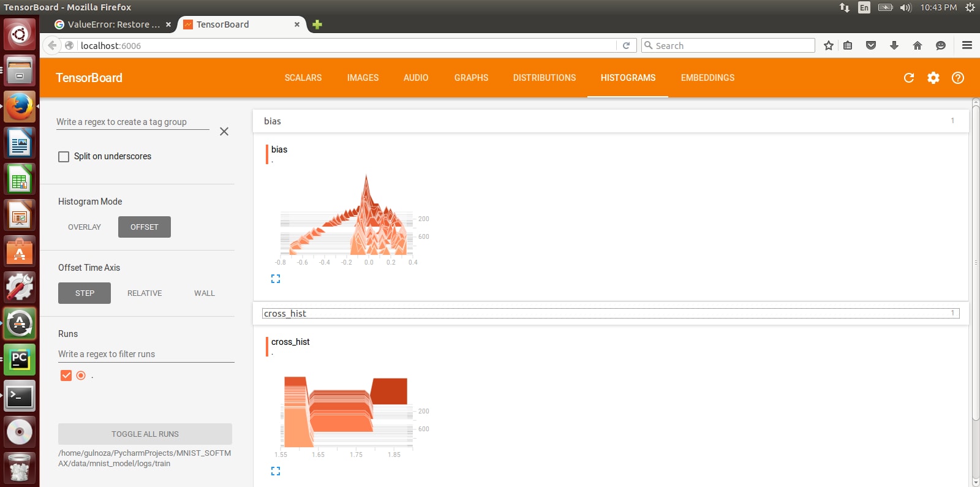The width and height of the screenshot is (980, 487).
Task: Open Software Updater in launcher
Action: [20, 323]
